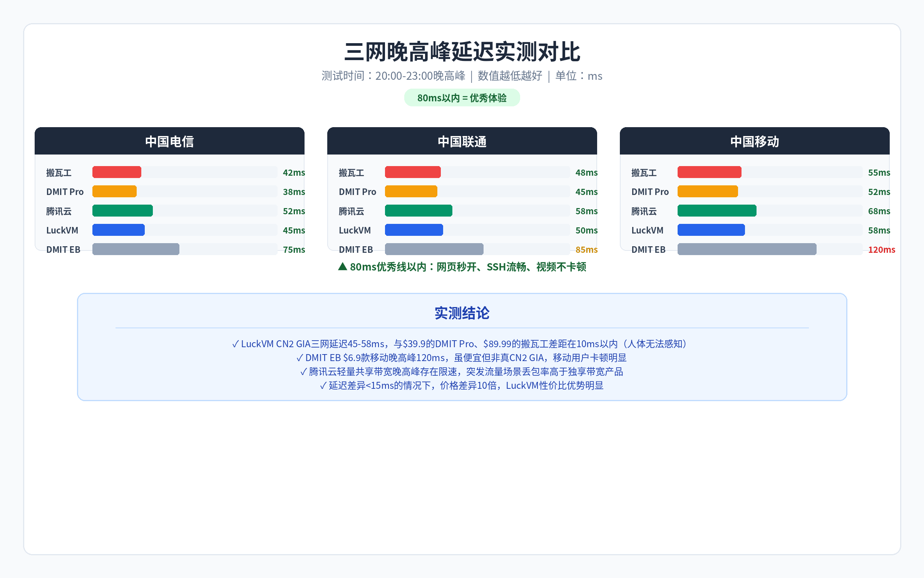The width and height of the screenshot is (924, 578).
Task: Click the LuckVM label under 中国联通
Action: [x=355, y=230]
